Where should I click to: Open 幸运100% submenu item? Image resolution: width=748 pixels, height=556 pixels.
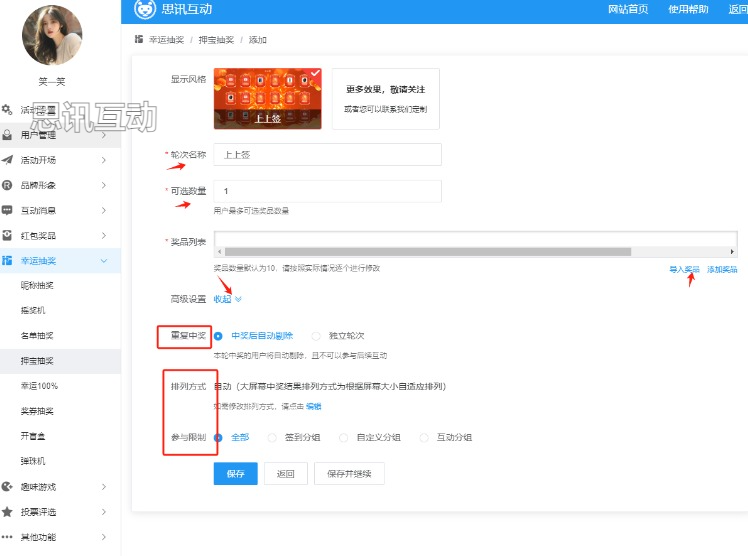tap(39, 386)
